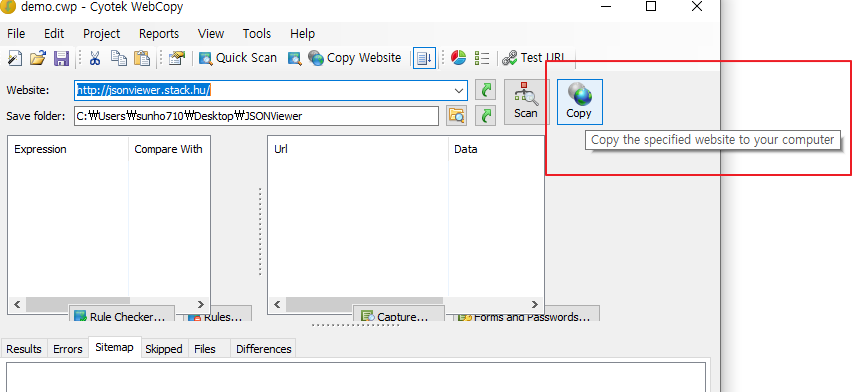865x392 pixels.
Task: Switch to the Skipped tab
Action: [x=164, y=349]
